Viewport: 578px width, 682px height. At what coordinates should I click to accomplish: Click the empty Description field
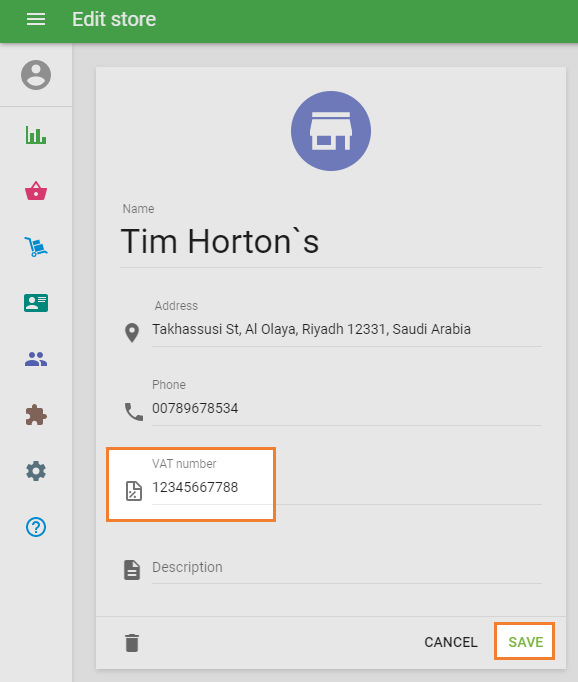pos(347,567)
